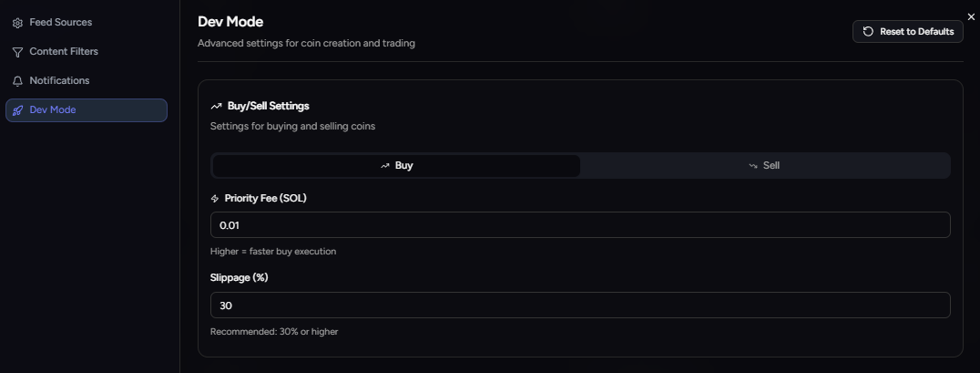Open the Notifications settings page

pos(59,81)
